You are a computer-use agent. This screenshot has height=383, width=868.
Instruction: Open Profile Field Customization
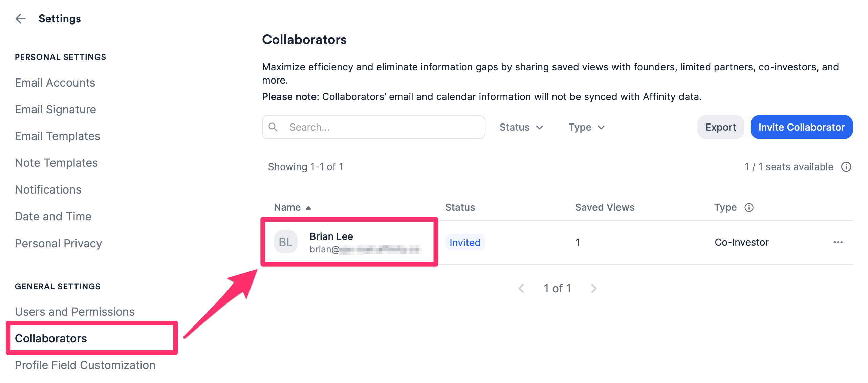[x=85, y=365]
